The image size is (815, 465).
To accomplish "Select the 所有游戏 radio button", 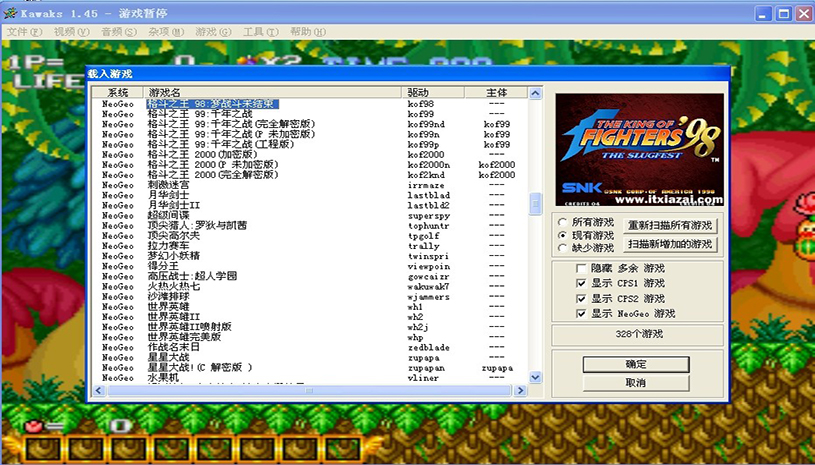I will pos(562,222).
